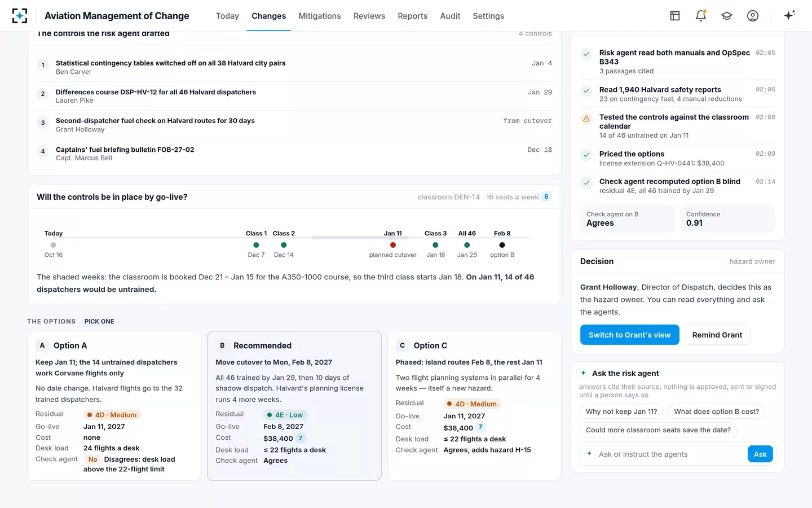Select suggestion 'Why not keep Jan 11?'
Image resolution: width=812 pixels, height=508 pixels.
[621, 411]
